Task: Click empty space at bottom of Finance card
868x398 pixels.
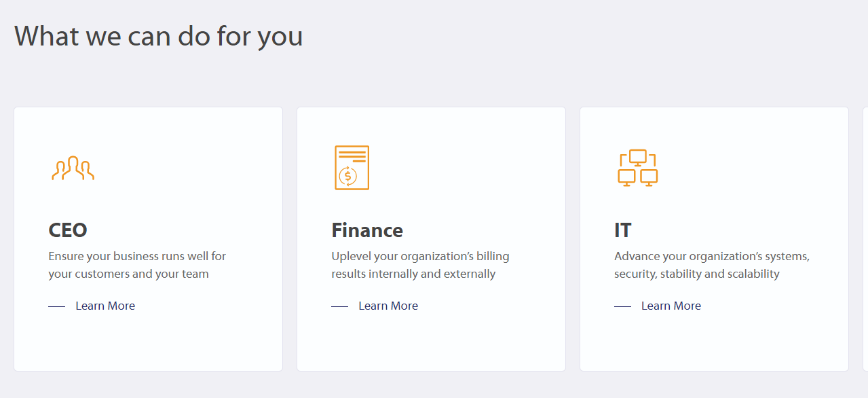Action: 431,346
